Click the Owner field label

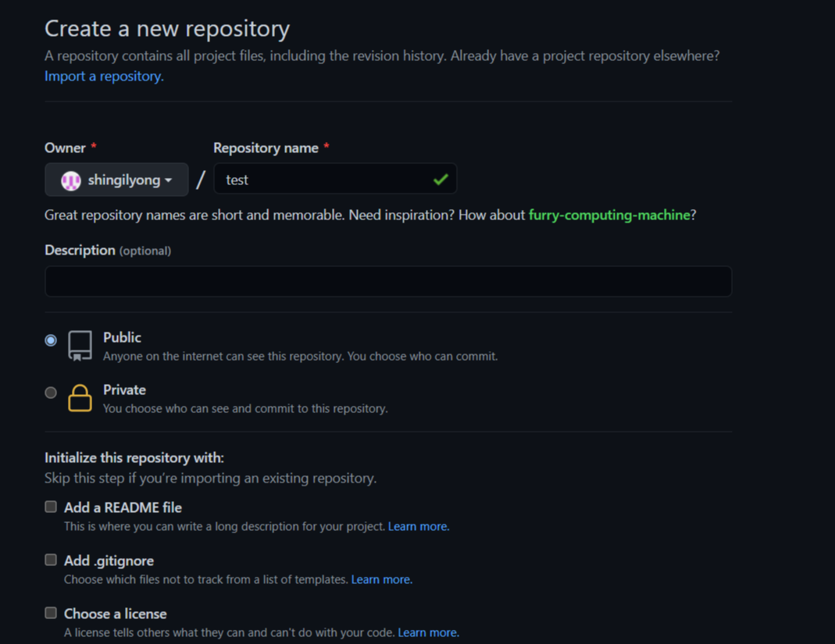click(65, 148)
